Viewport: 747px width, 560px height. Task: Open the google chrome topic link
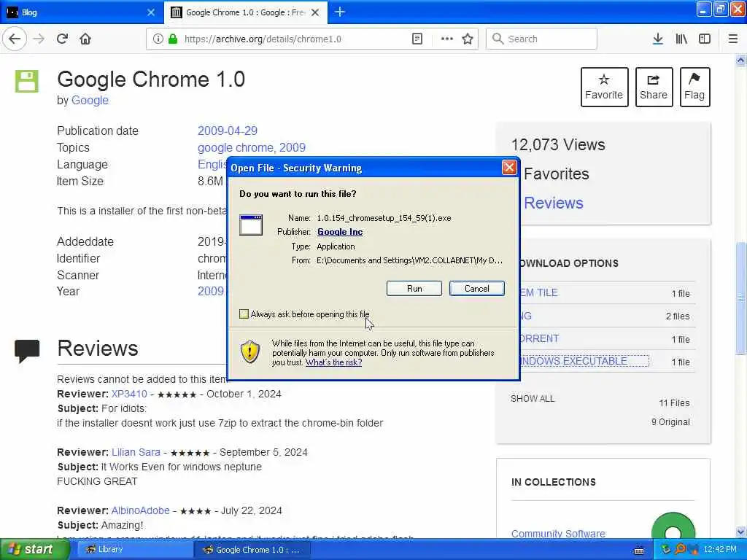pos(236,147)
